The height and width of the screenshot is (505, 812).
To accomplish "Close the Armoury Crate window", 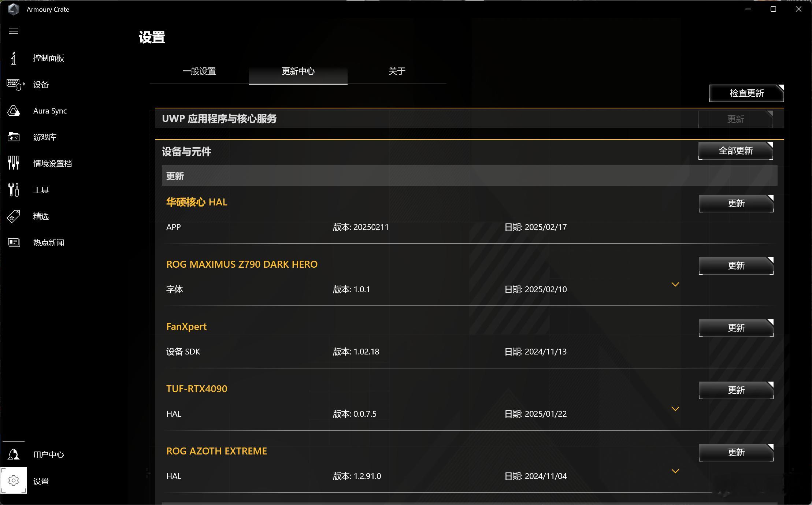I will [799, 9].
